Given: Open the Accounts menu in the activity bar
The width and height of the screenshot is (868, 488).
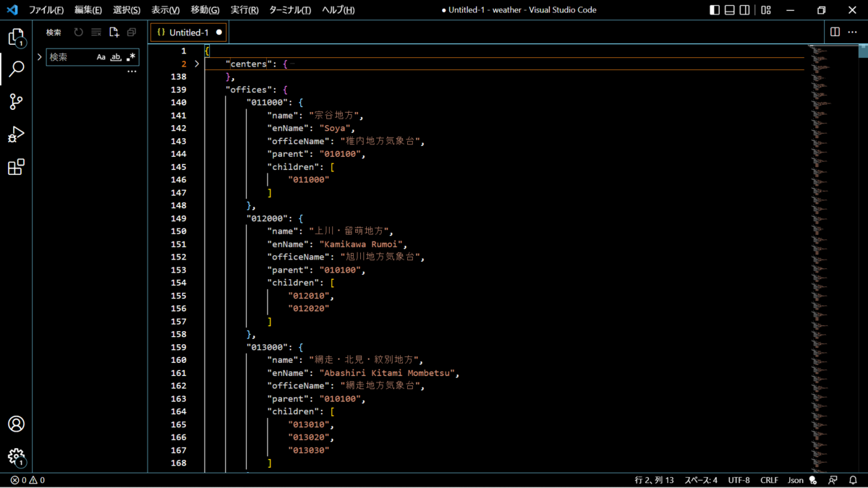Looking at the screenshot, I should click(x=16, y=424).
